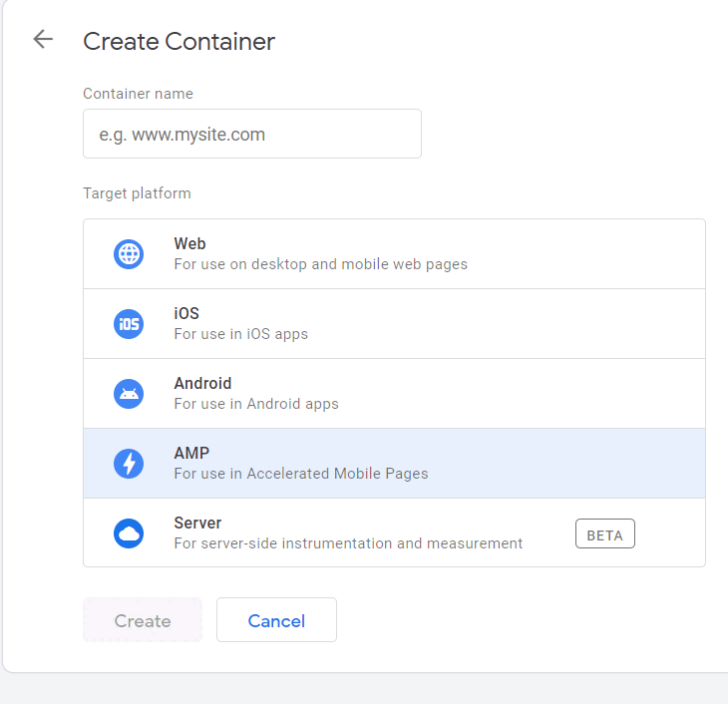Choose the Server title text
Viewport: 728px width, 704px height.
(x=197, y=523)
